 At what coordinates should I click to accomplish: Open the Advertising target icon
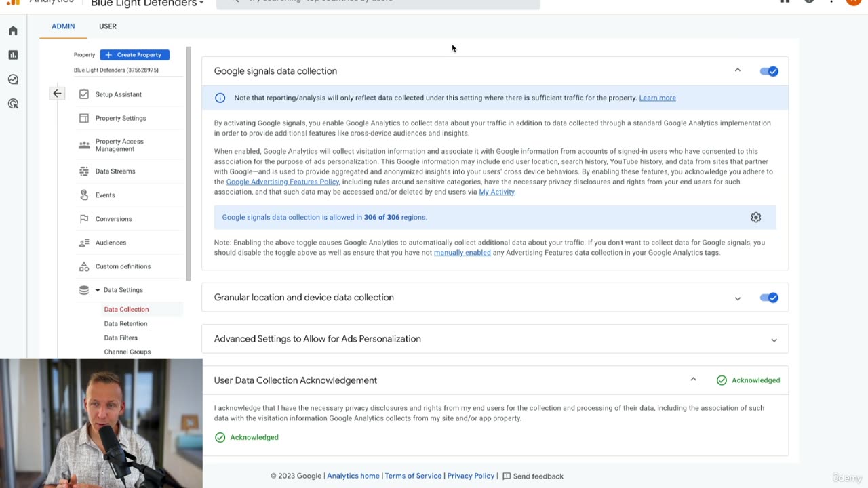(13, 104)
